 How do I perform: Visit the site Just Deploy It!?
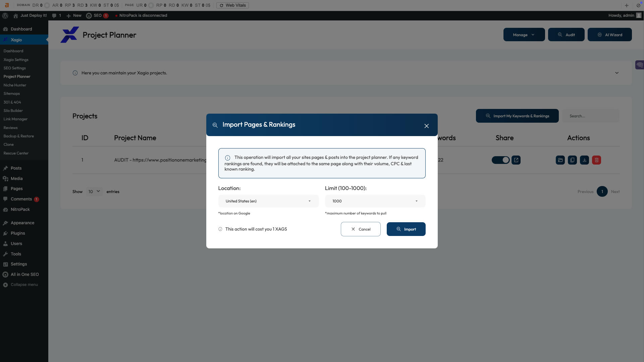click(x=30, y=15)
